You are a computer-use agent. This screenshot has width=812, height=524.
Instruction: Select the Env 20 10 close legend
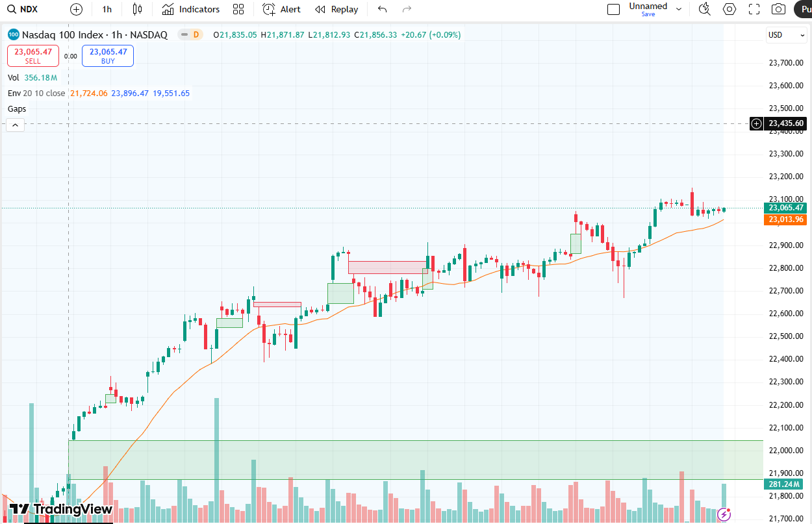coord(36,94)
